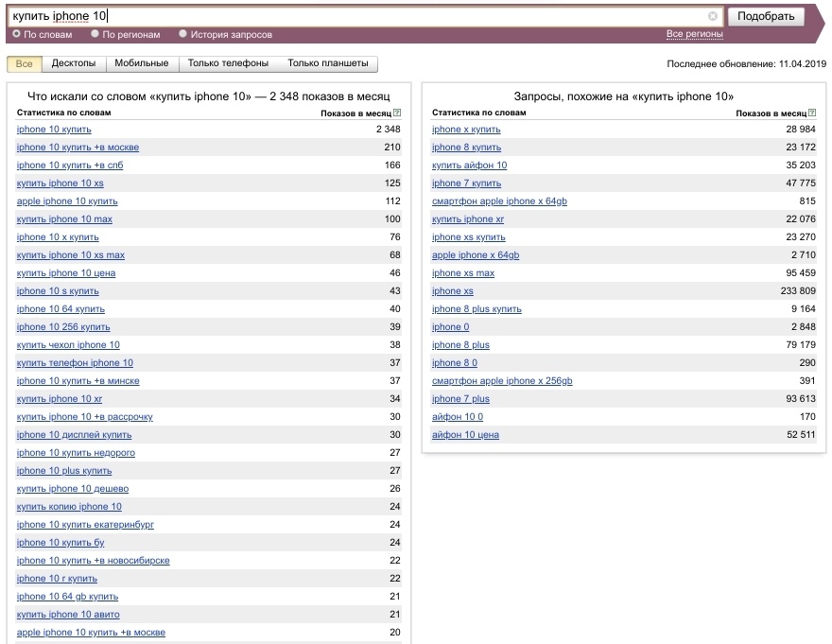Open similar query 'iphone xs купить'

point(469,237)
